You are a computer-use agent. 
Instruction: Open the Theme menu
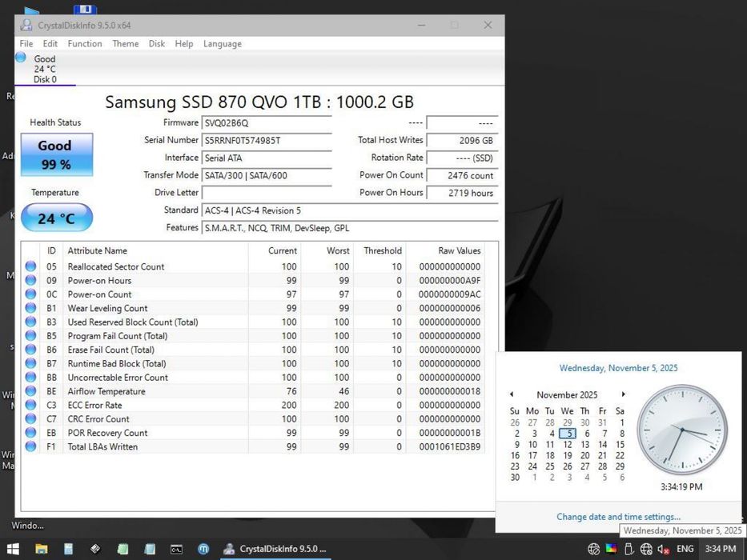(x=125, y=43)
